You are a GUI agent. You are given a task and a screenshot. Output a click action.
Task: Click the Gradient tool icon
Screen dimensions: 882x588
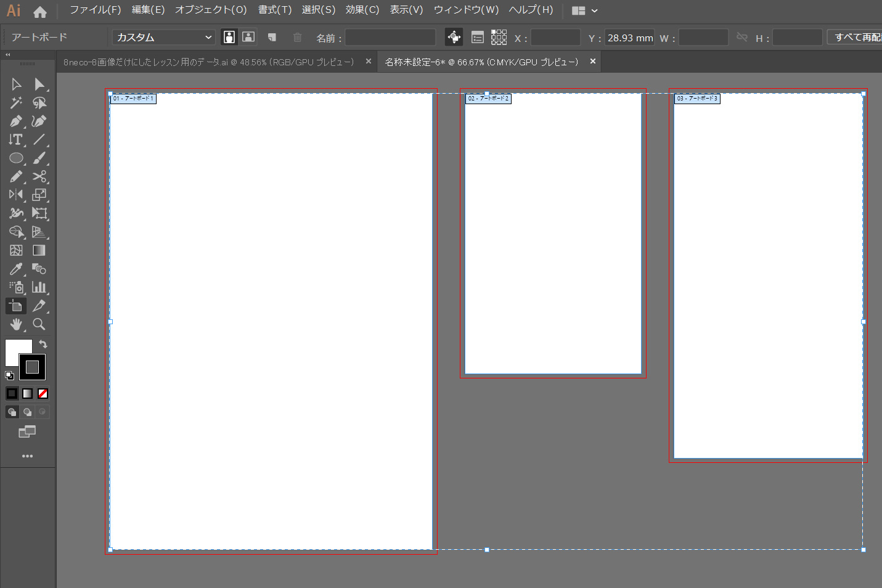(x=39, y=250)
